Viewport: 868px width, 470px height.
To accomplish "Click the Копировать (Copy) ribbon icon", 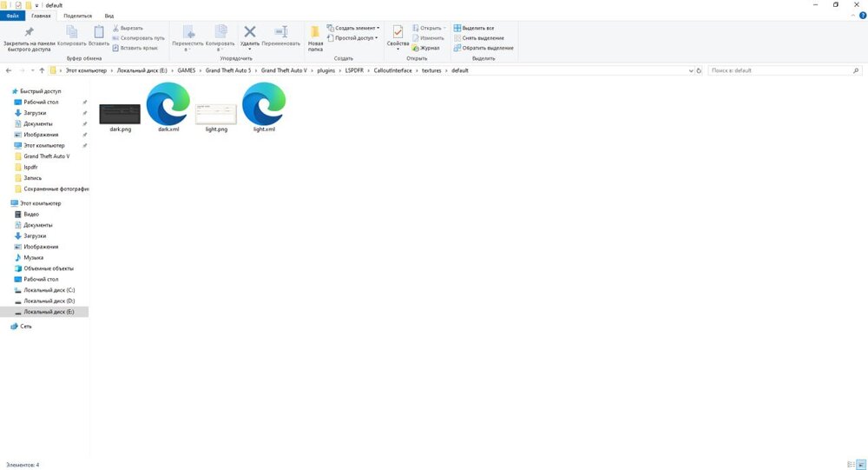I will (x=71, y=32).
